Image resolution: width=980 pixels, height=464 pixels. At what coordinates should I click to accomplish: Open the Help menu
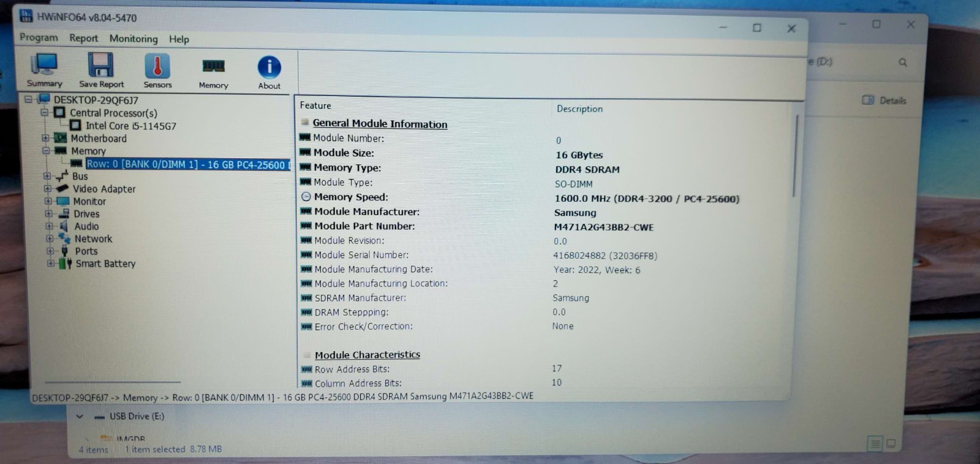[x=179, y=39]
